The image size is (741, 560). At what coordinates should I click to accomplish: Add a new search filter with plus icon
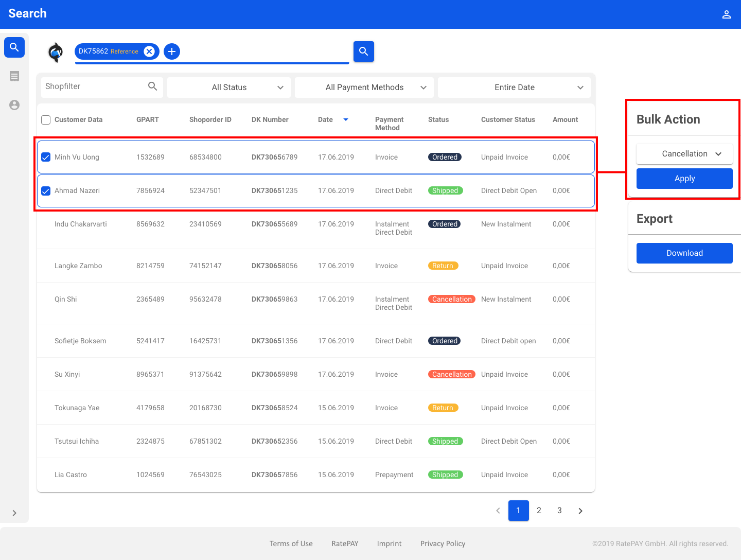click(172, 51)
